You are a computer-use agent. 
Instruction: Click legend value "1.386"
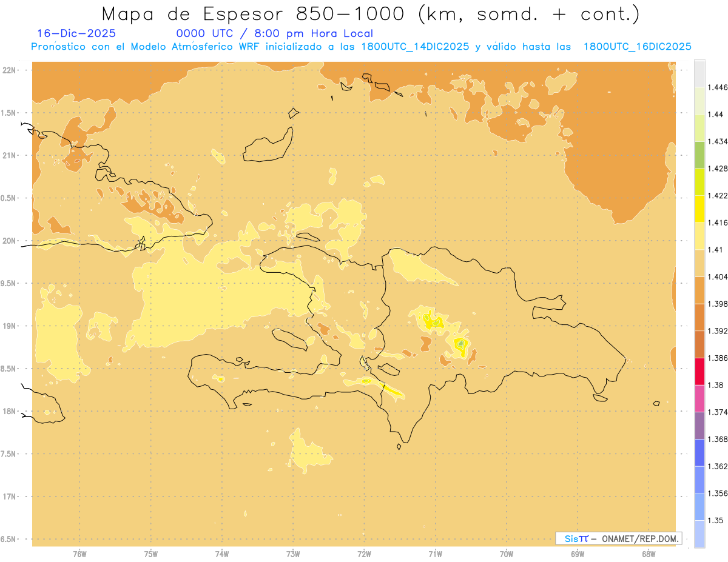718,358
